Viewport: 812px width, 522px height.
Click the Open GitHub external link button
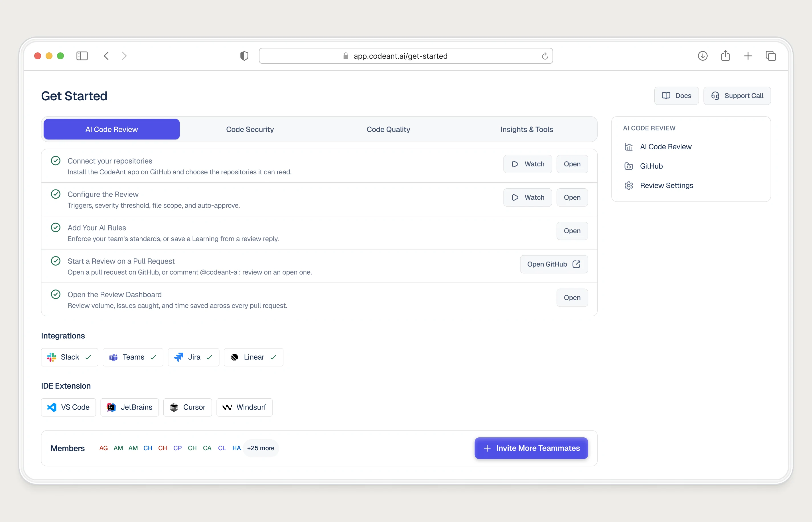[x=553, y=264]
